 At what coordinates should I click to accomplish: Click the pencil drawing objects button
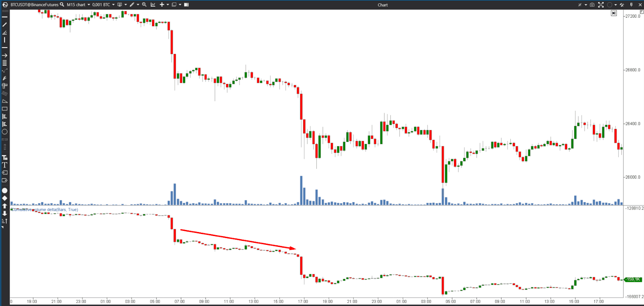click(x=132, y=4)
